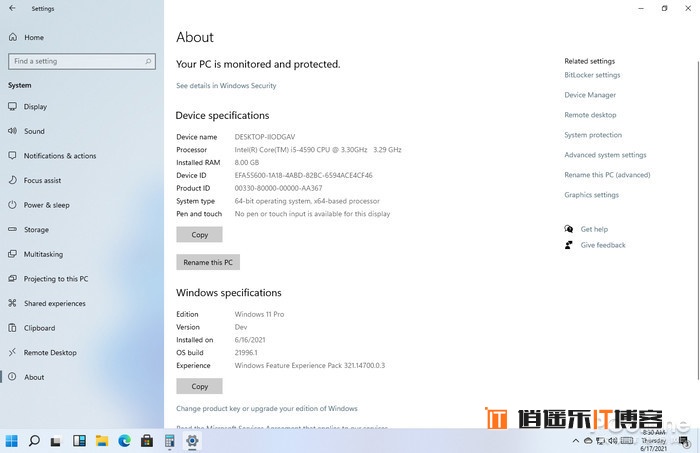Viewport: 700px width, 453px height.
Task: Click the network icon in the system tray
Action: pos(600,441)
